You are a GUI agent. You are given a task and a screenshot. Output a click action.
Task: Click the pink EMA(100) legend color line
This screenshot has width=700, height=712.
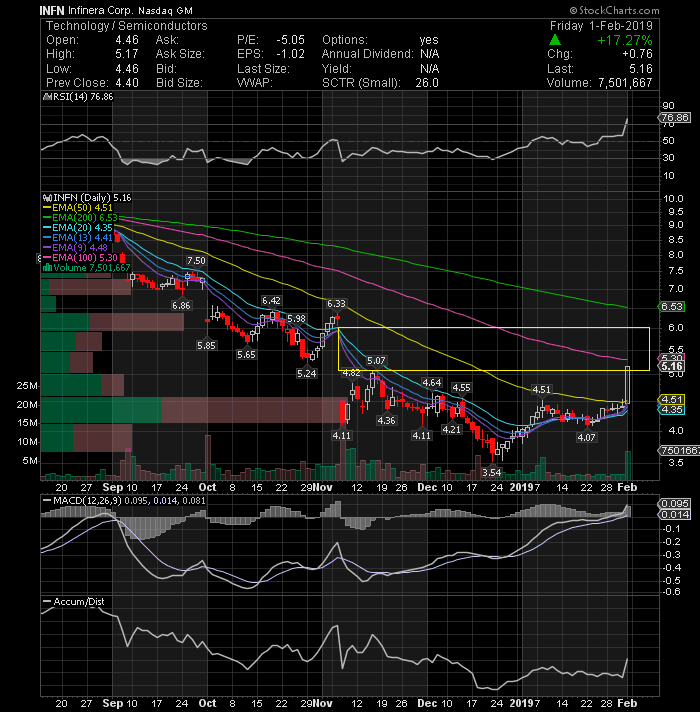47,257
